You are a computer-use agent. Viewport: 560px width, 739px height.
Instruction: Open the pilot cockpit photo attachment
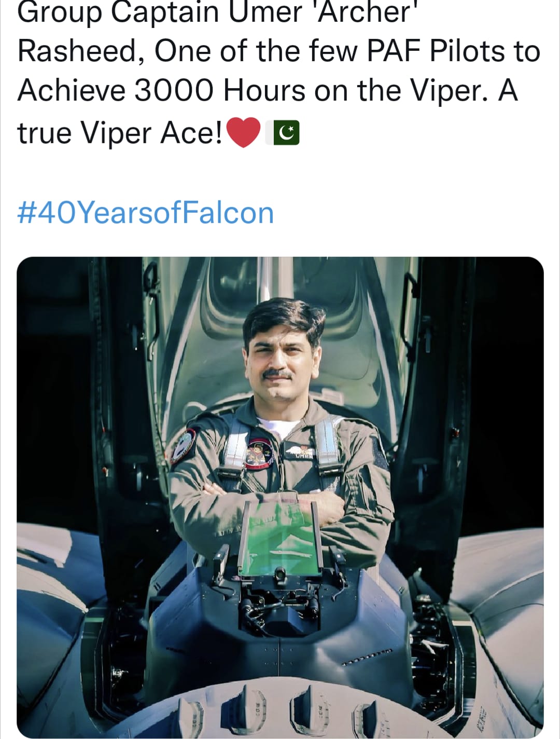(x=280, y=497)
